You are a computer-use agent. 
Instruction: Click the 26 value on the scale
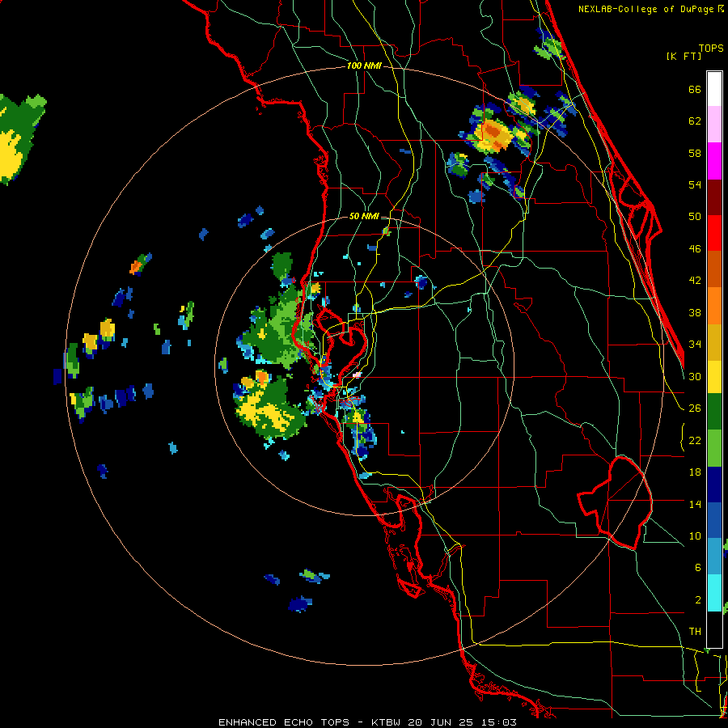(x=695, y=408)
